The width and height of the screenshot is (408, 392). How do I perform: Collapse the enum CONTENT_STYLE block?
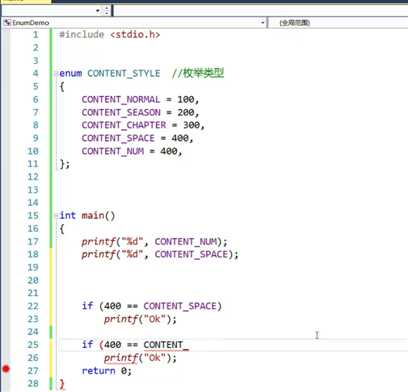(56, 74)
